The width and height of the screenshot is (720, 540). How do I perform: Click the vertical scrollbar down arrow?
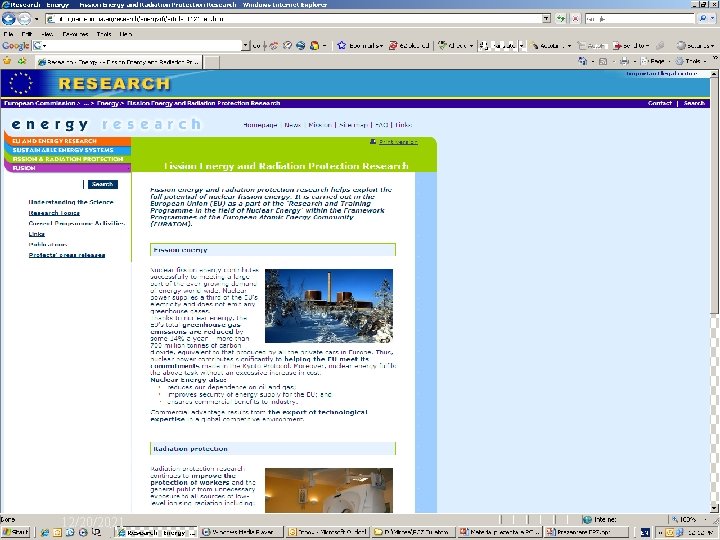coord(714,508)
